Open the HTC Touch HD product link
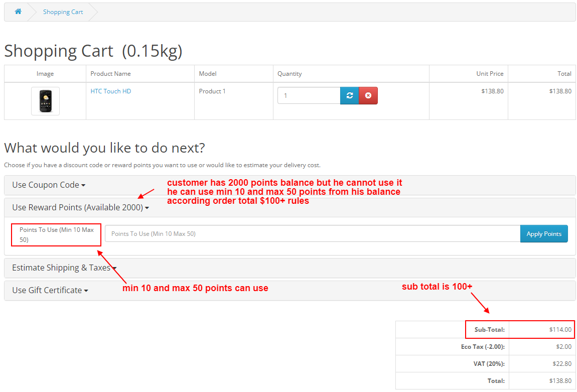The height and width of the screenshot is (392, 577). [110, 91]
